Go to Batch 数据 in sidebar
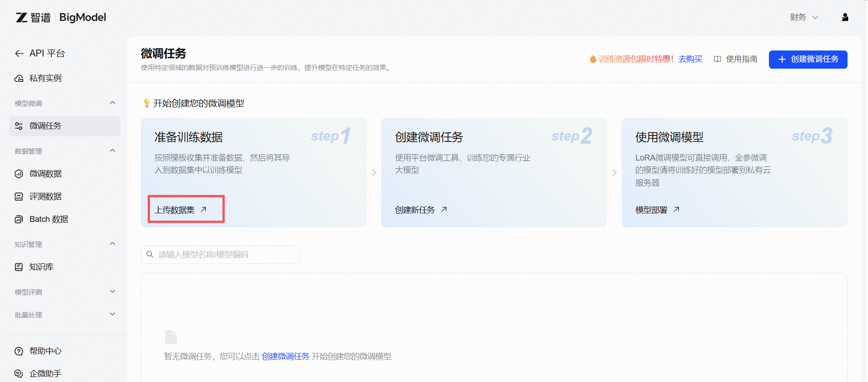 click(48, 219)
